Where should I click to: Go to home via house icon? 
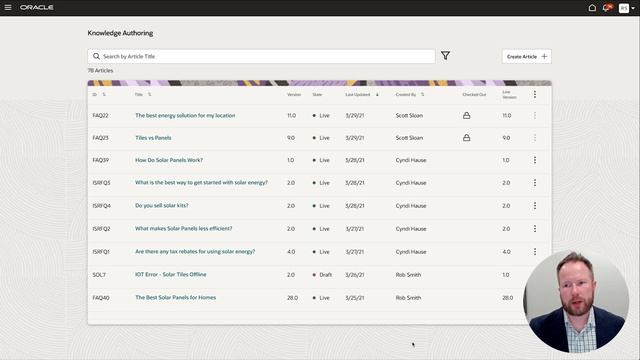592,8
